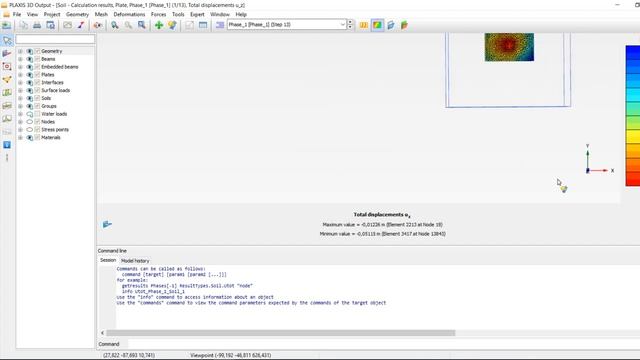
Task: Open the Tools menu
Action: tap(178, 14)
